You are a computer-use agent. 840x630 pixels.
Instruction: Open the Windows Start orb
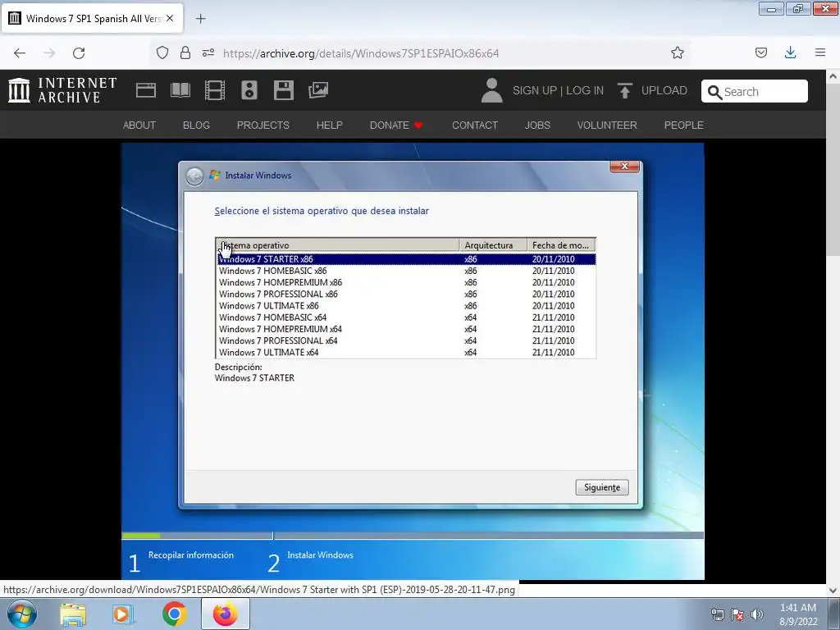(x=22, y=614)
